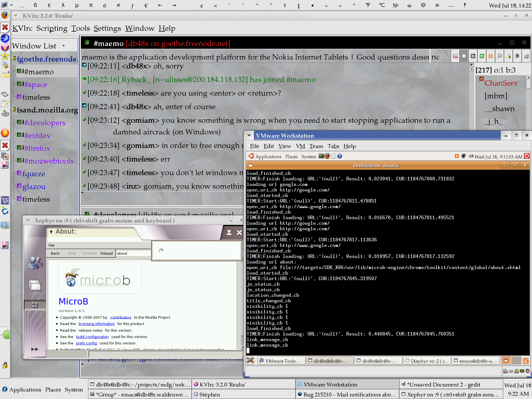Viewport: 532px width, 399px height.
Task: Click the blue help icon in guest panel
Action: click(x=340, y=156)
